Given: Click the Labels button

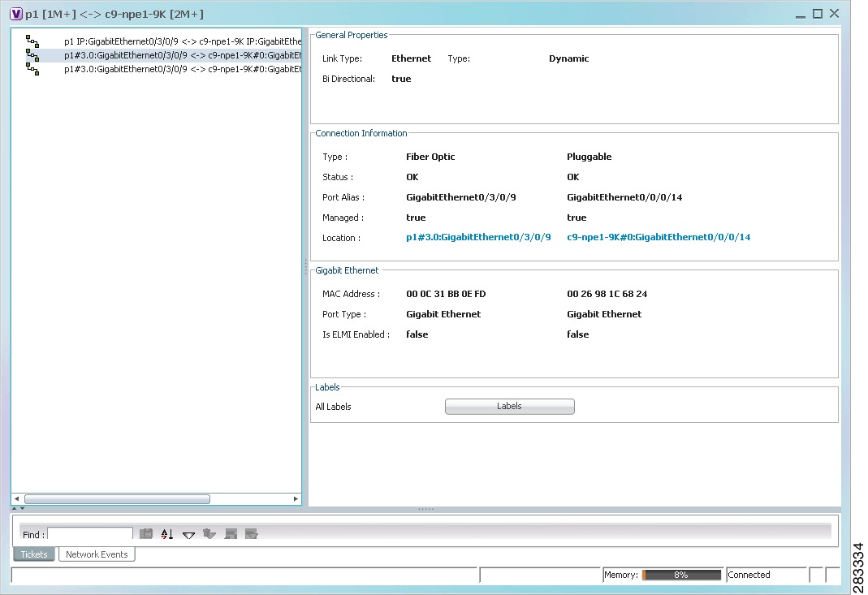Looking at the screenshot, I should [510, 406].
